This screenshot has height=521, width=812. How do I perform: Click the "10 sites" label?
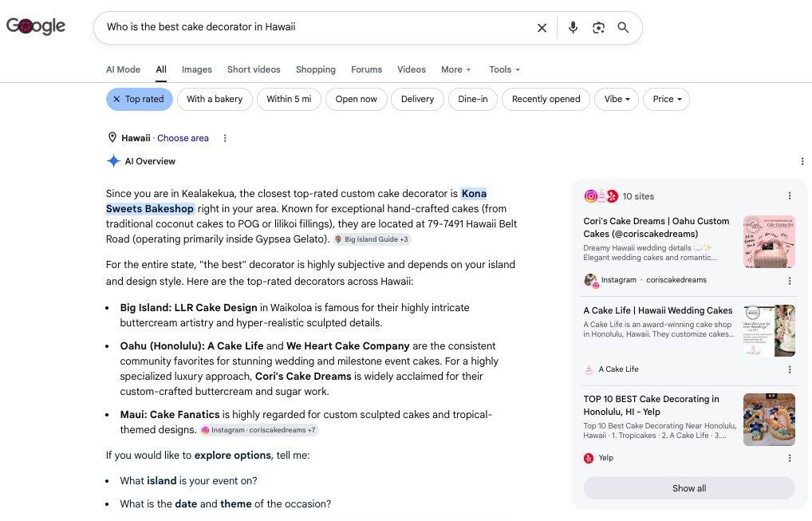tap(638, 196)
